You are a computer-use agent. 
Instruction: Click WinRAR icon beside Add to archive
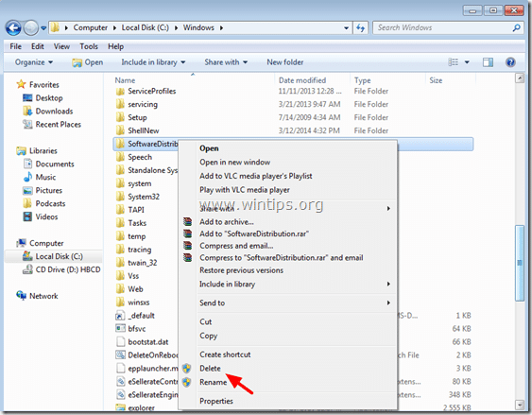pyautogui.click(x=187, y=222)
